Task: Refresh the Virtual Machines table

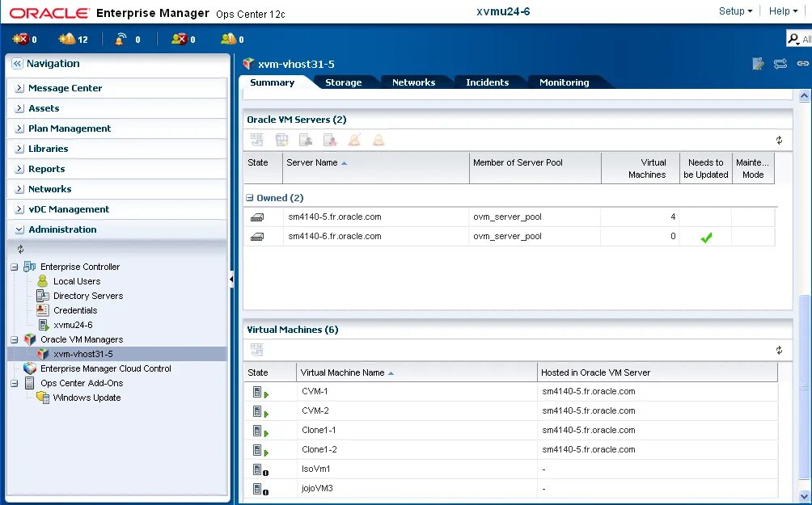Action: click(x=779, y=349)
